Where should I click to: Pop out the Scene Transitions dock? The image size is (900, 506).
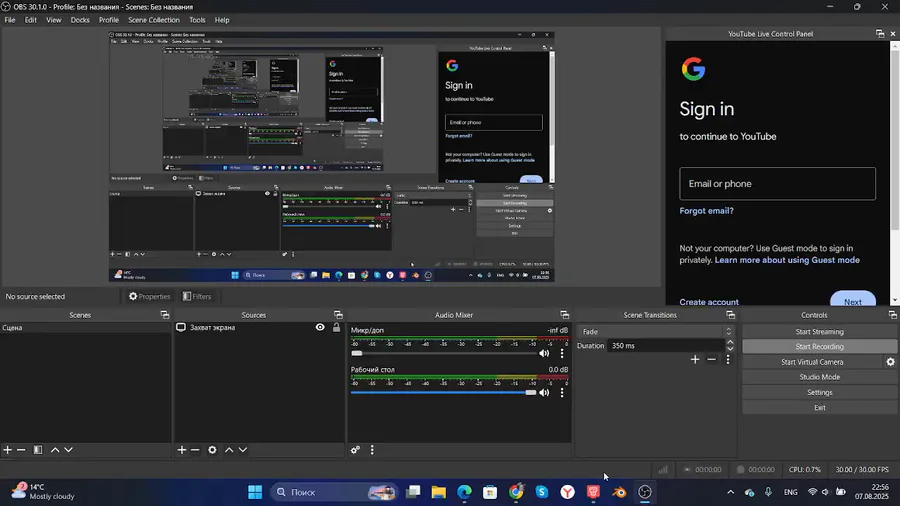(x=731, y=315)
